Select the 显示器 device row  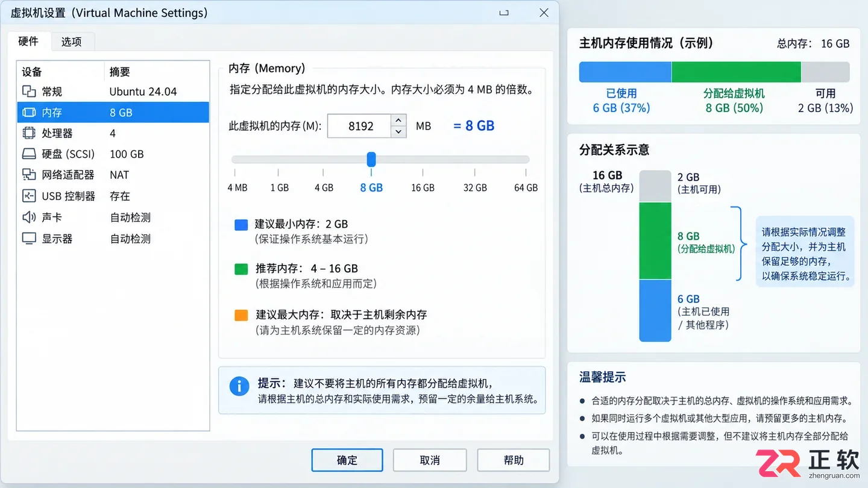[113, 239]
